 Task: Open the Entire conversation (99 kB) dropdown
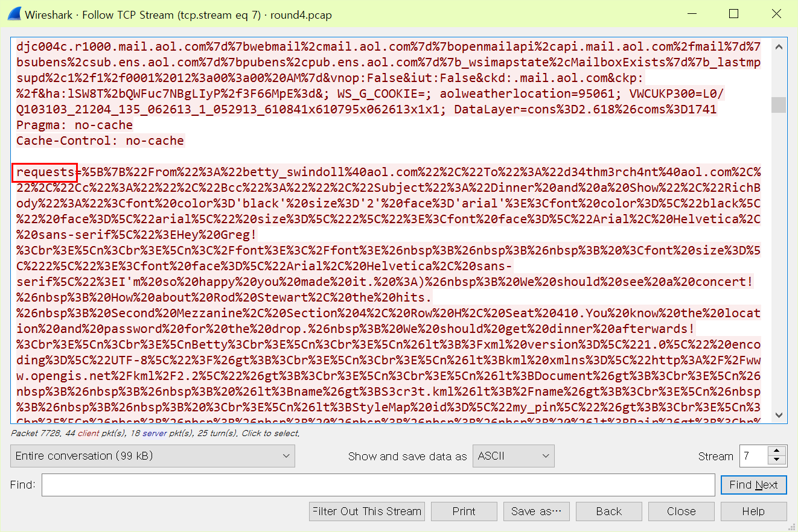(153, 456)
